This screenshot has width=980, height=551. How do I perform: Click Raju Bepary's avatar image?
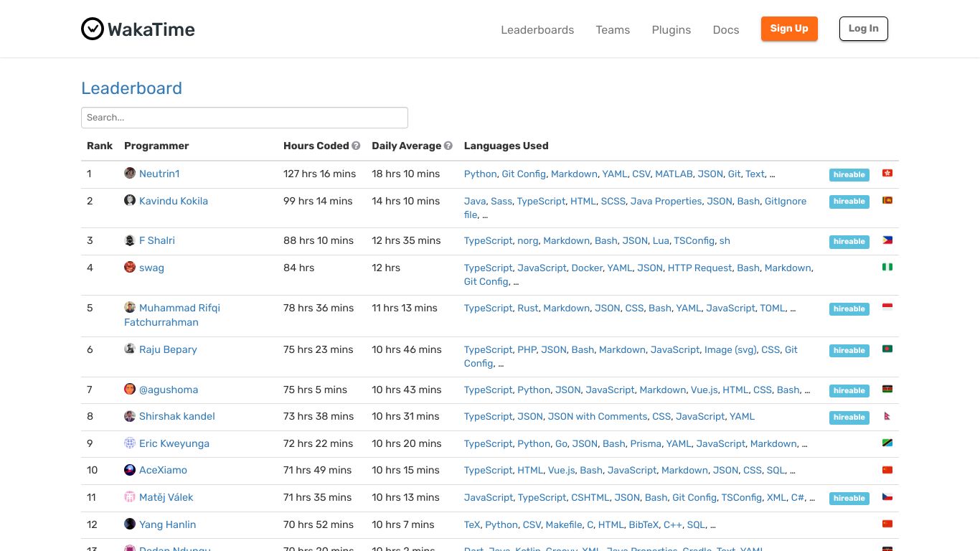130,349
